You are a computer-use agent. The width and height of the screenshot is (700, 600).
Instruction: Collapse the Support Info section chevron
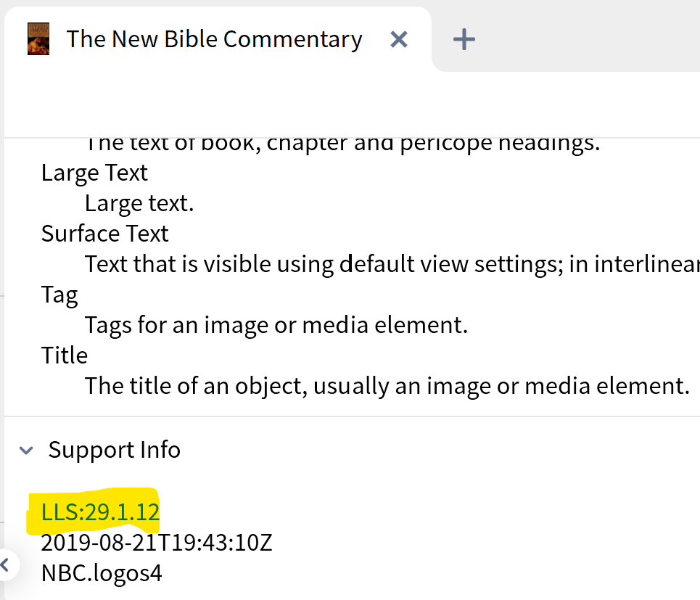26,451
